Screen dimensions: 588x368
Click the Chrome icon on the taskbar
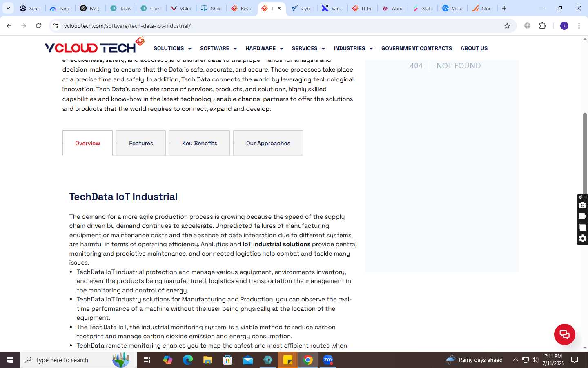click(x=308, y=360)
